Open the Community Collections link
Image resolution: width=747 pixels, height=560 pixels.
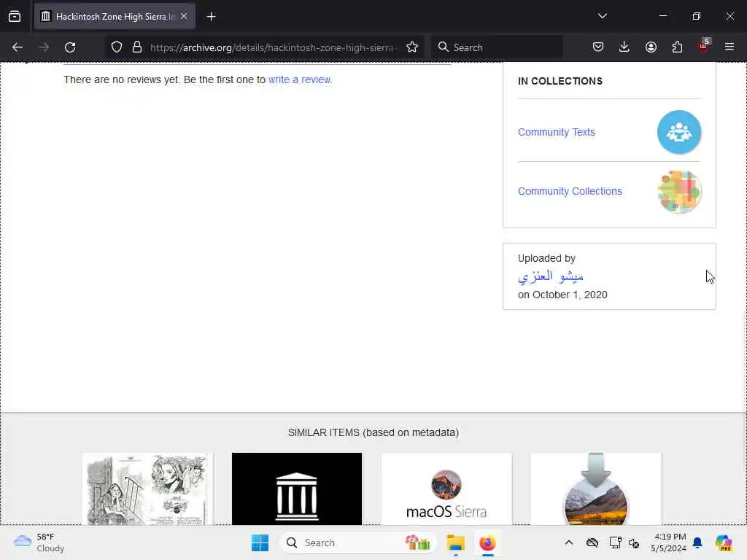(x=570, y=191)
